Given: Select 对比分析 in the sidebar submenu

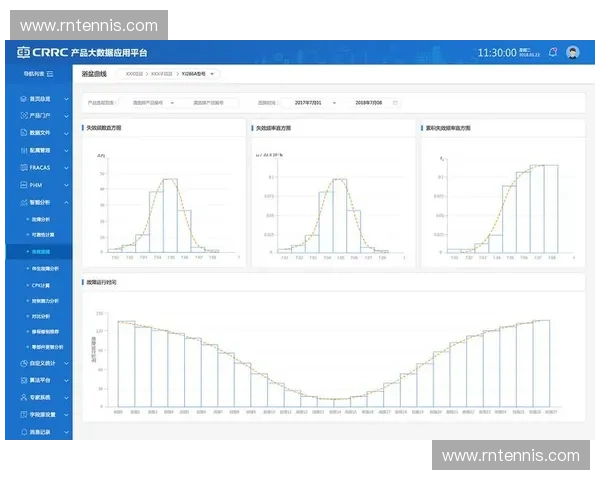Looking at the screenshot, I should pos(42,314).
